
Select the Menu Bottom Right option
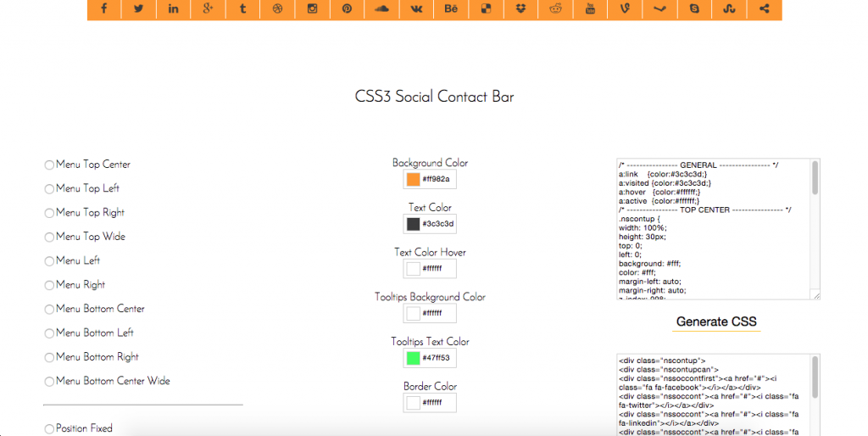tap(49, 357)
